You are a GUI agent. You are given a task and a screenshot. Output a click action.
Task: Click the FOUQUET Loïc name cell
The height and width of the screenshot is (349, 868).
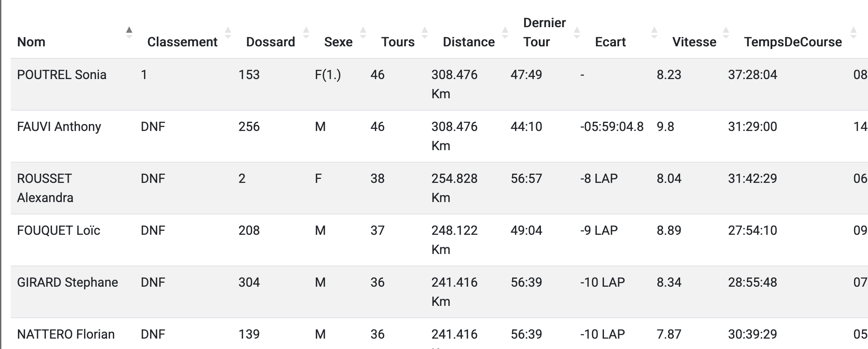tap(59, 230)
